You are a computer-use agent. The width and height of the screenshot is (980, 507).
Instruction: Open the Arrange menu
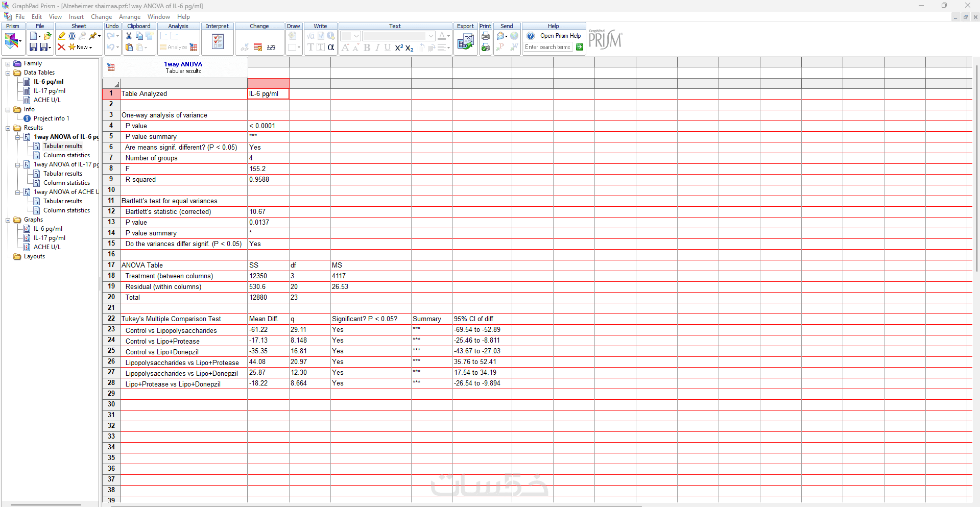[x=130, y=17]
